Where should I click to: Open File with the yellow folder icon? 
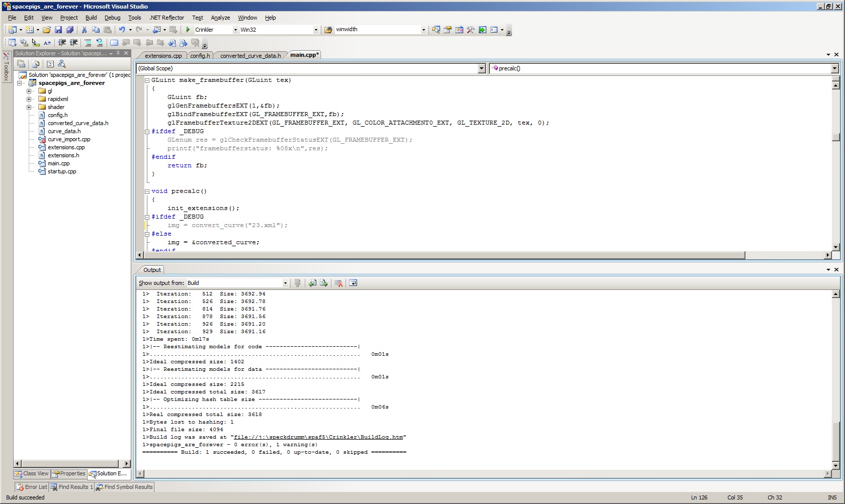tap(47, 30)
